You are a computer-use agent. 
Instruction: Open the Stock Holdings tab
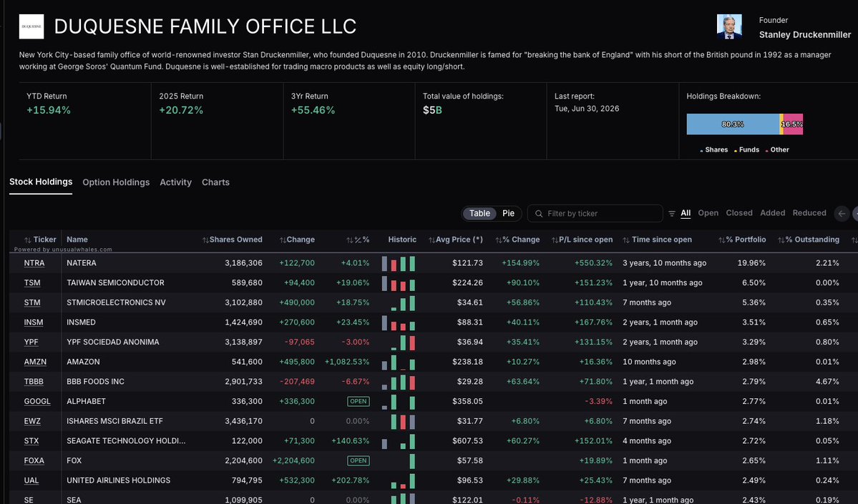pyautogui.click(x=41, y=182)
